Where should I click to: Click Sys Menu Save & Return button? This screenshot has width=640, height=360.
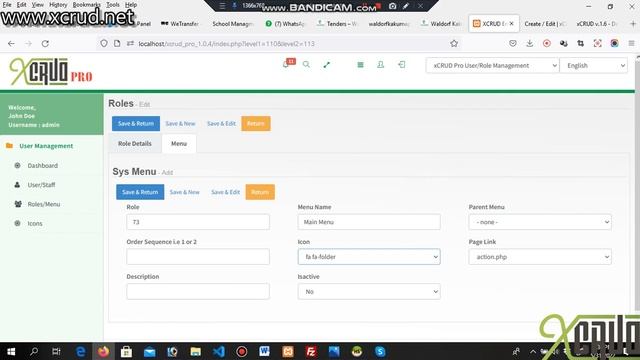tap(140, 192)
